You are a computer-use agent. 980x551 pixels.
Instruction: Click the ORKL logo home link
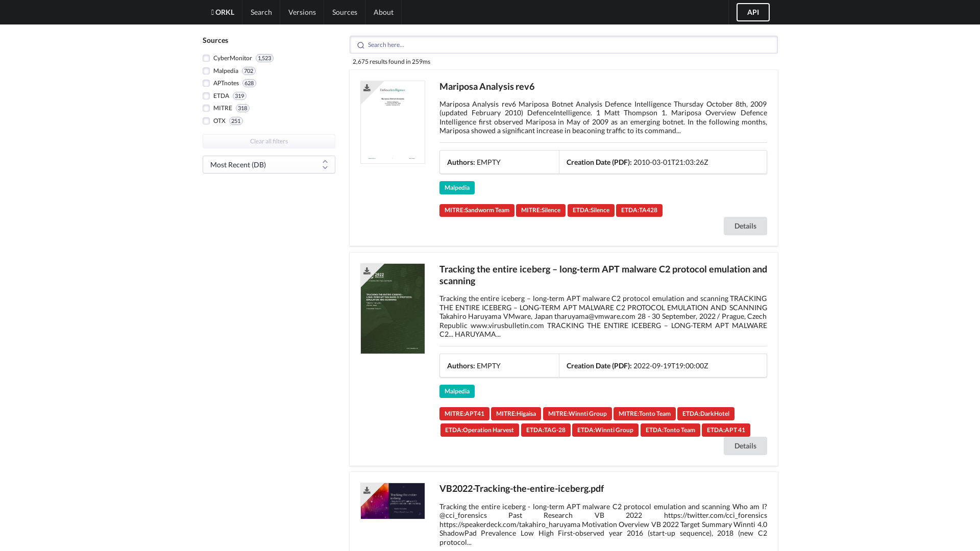pyautogui.click(x=223, y=12)
